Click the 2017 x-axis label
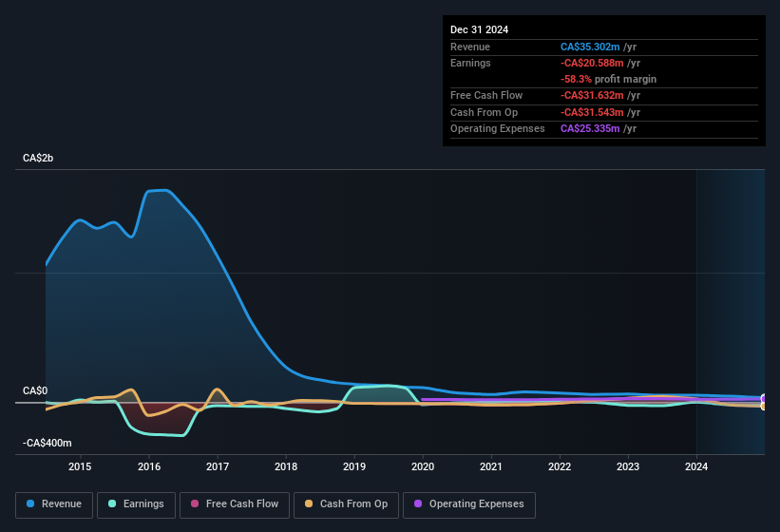Image resolution: width=780 pixels, height=532 pixels. [218, 466]
